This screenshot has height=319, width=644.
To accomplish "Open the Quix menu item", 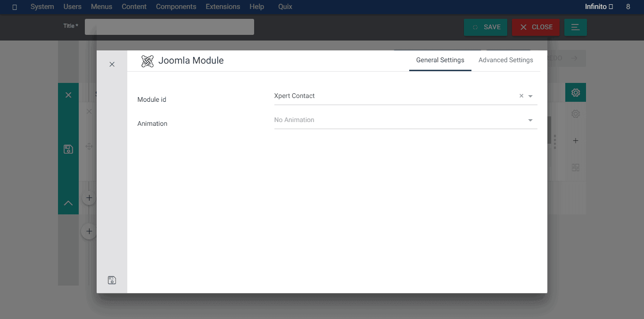I will coord(285,7).
